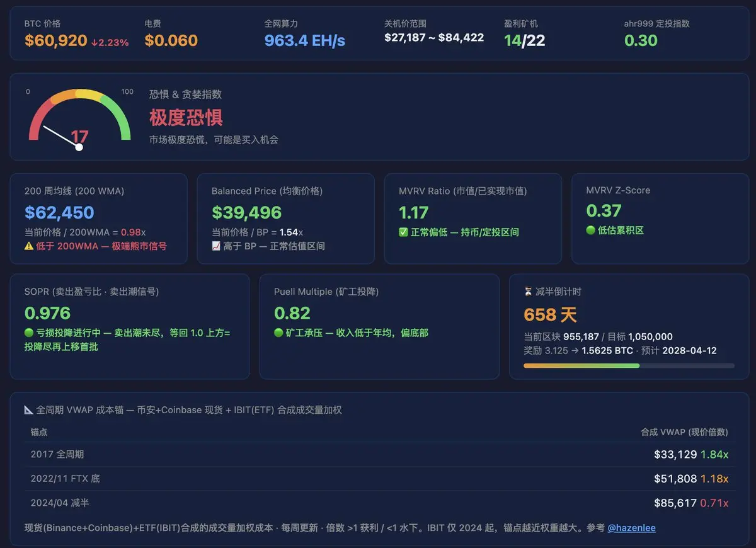The width and height of the screenshot is (756, 548).
Task: Click the halving countdown progress bar
Action: (629, 365)
